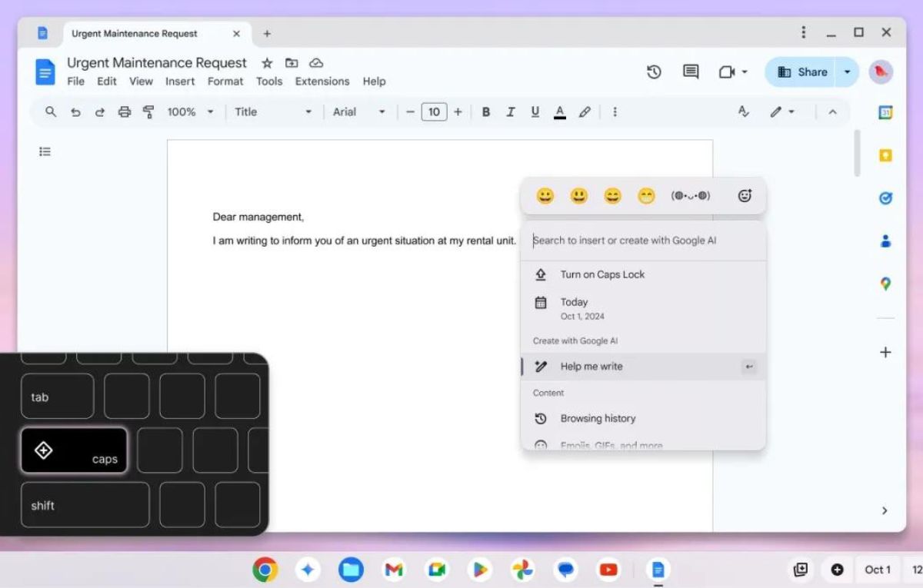Open the zoom 100% dropdown
Screen dimensions: 923x588
tap(190, 111)
